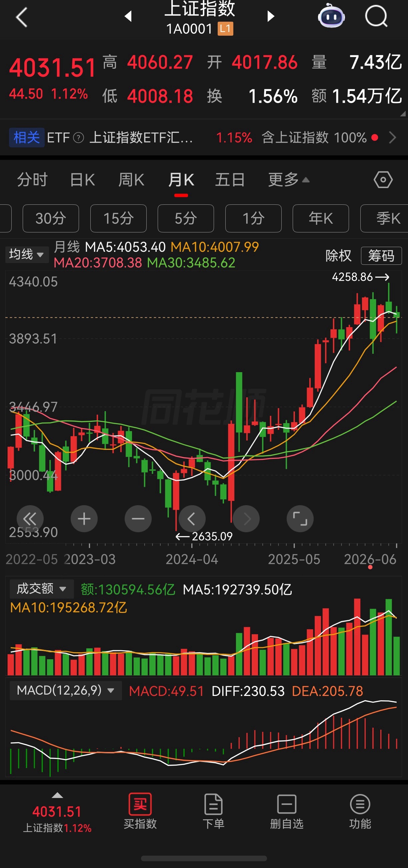Select the 月K tab

(181, 180)
